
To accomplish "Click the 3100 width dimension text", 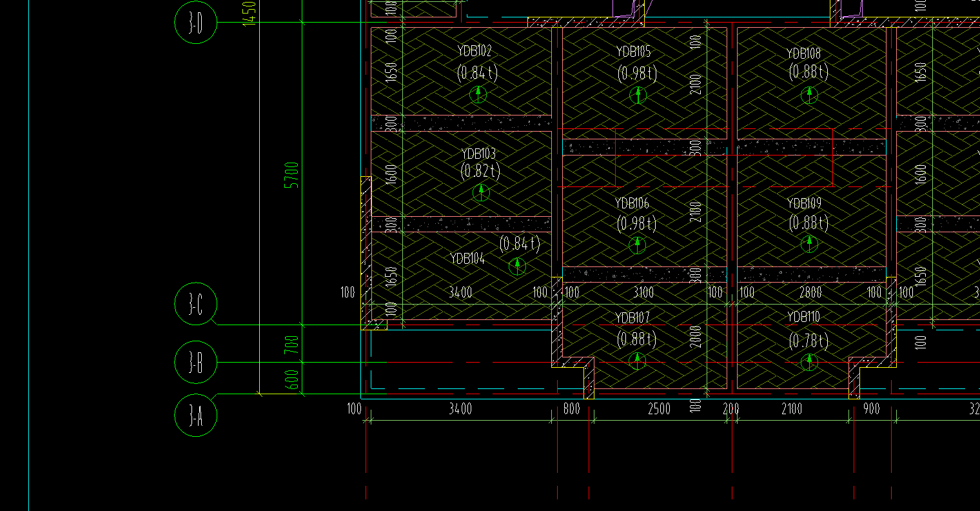I will [643, 292].
